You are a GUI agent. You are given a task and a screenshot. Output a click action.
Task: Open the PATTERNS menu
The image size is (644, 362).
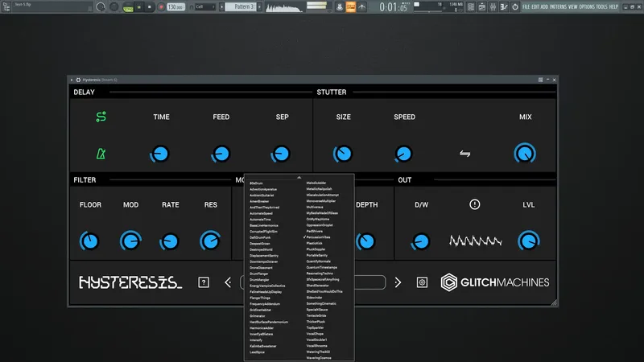point(558,7)
